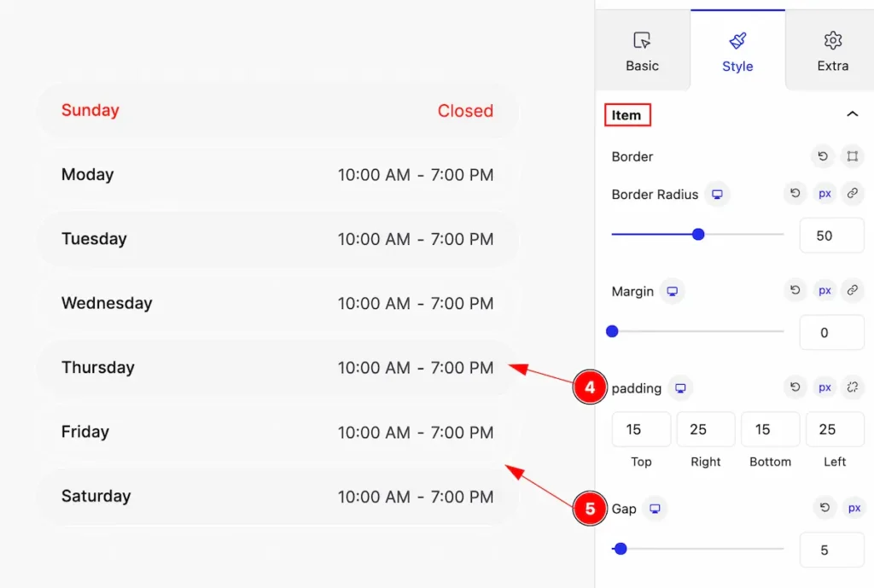
Task: Toggle linked values for Margin
Action: [x=853, y=290]
